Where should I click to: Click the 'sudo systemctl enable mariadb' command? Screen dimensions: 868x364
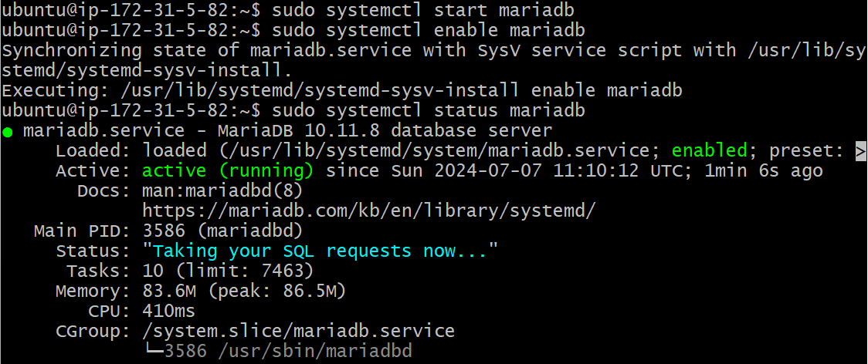[429, 30]
